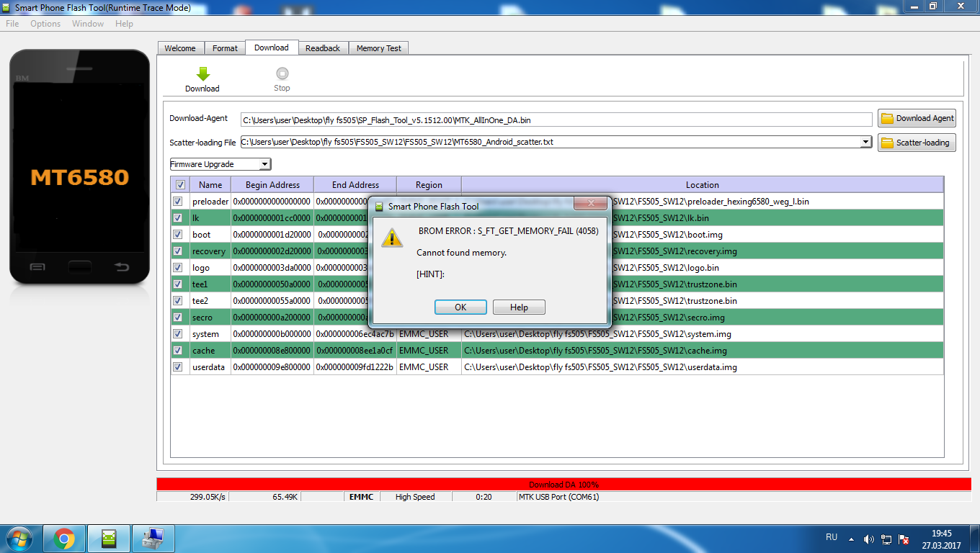This screenshot has height=553, width=980.
Task: Click the Begin Address column header
Action: 272,185
